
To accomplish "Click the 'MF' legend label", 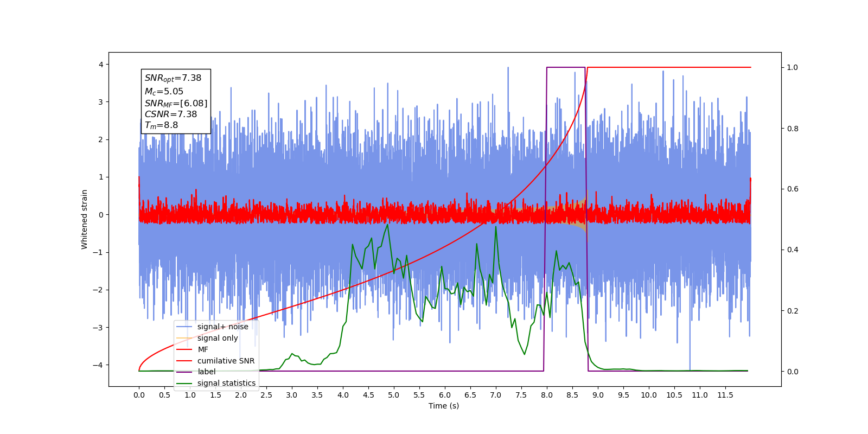I will tap(203, 349).
